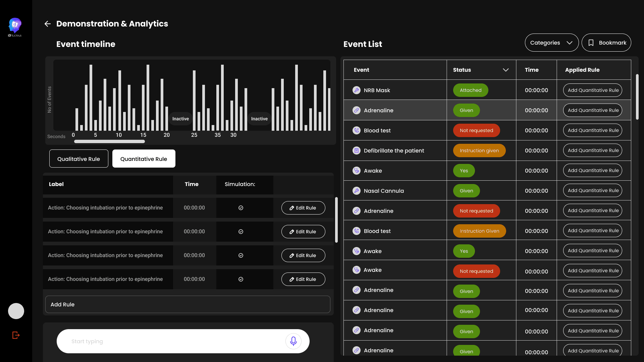Viewport: 644px width, 362px height.
Task: Switch to the Quantitative Rule tab
Action: coord(144,159)
